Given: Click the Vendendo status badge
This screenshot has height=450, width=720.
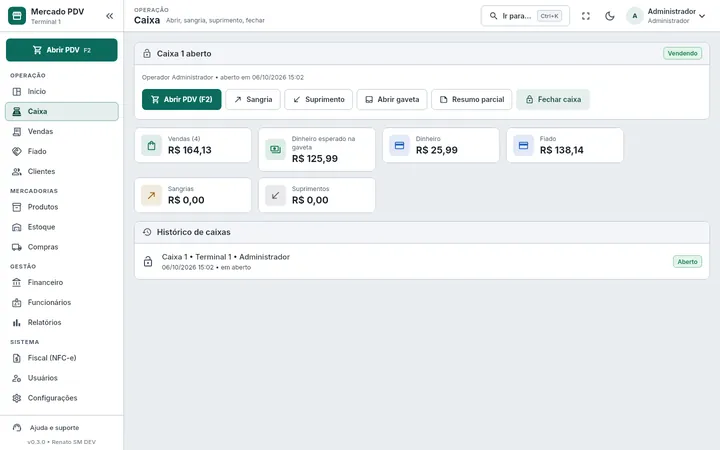Looking at the screenshot, I should 682,53.
